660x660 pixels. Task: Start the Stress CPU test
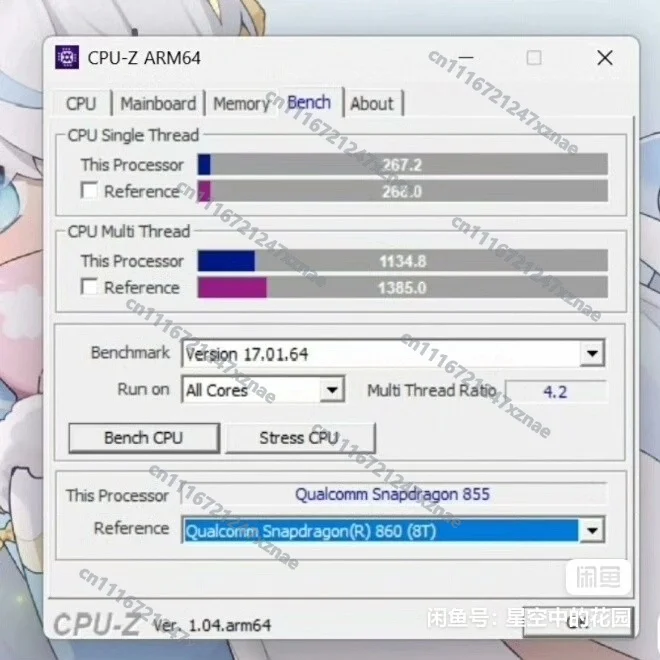(x=300, y=438)
